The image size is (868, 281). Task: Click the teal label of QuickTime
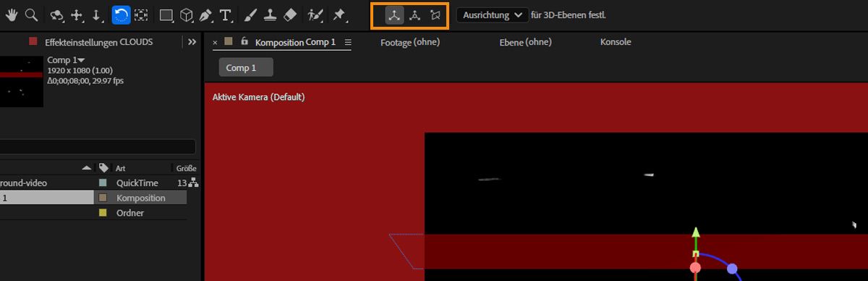point(103,183)
